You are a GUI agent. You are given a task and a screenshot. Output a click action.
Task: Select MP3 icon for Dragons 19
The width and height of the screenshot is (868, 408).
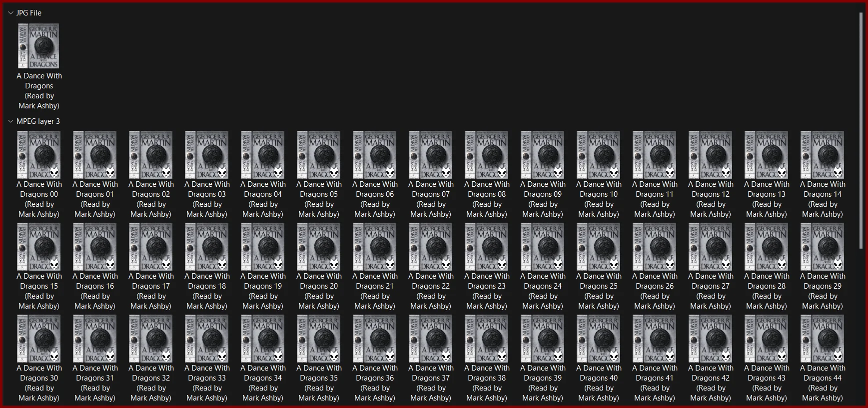263,247
